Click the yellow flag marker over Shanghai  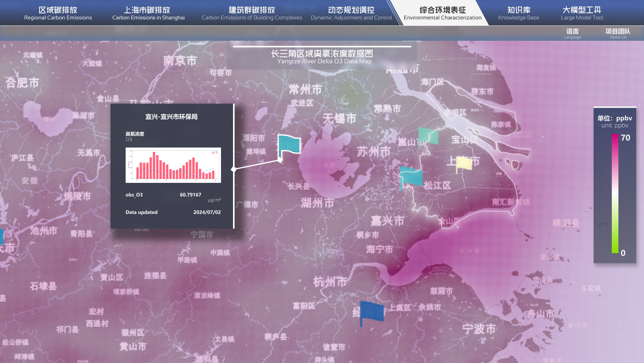click(464, 163)
